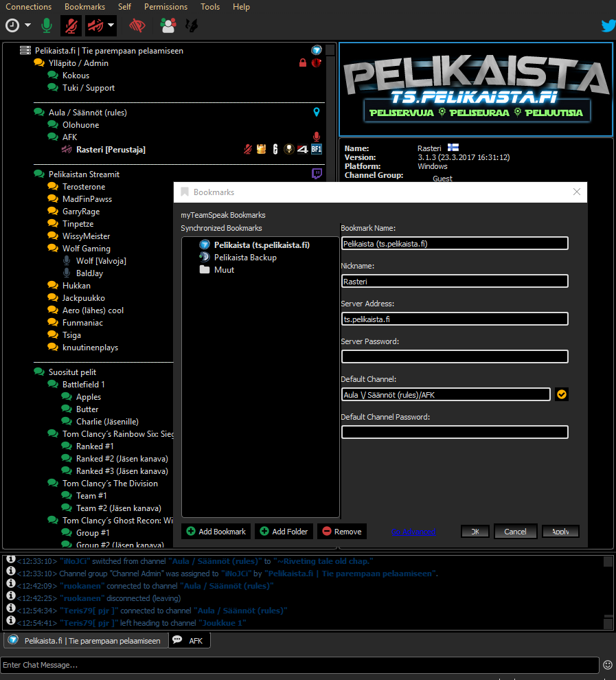Click Rasteri's skull emblem badge
This screenshot has width=616, height=680.
point(288,149)
